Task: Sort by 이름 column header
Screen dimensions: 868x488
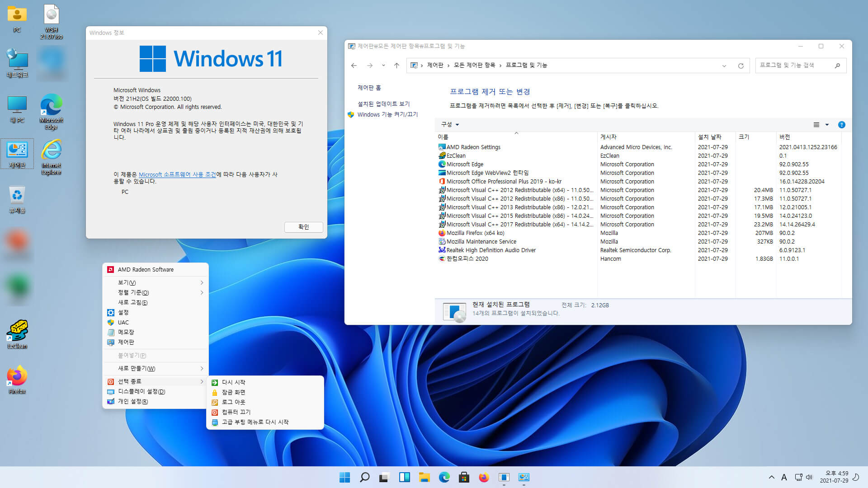Action: (x=516, y=137)
